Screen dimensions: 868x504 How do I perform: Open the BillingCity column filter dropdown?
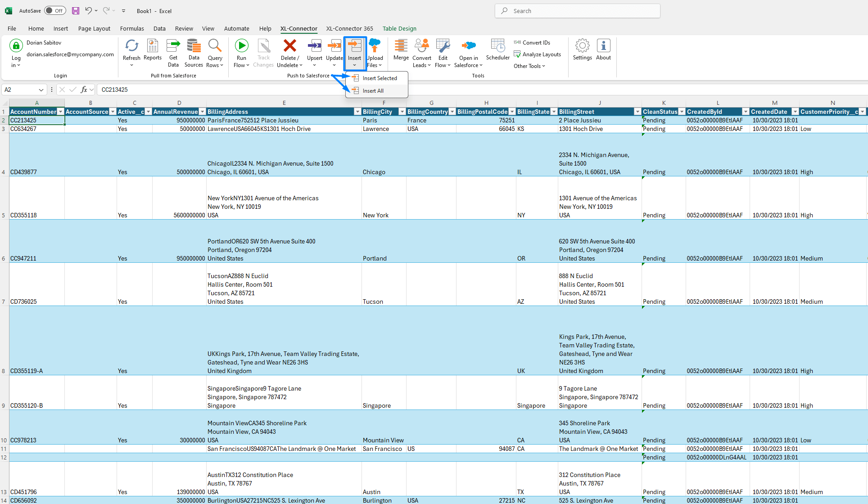tap(402, 112)
